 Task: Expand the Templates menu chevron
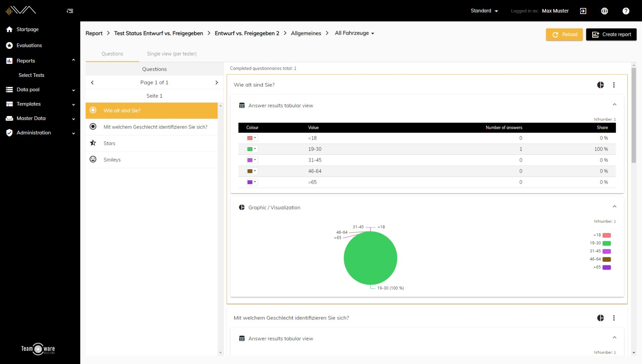pyautogui.click(x=74, y=104)
